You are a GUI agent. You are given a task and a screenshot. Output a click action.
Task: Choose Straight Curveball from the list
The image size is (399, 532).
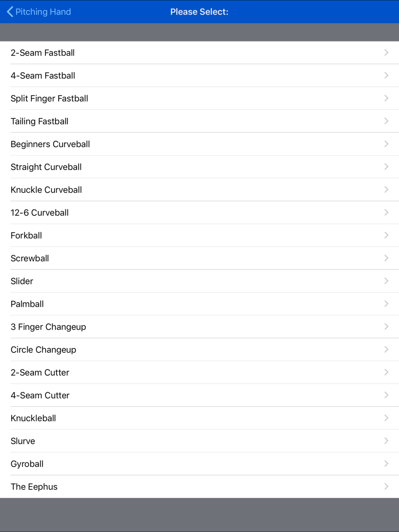[x=199, y=167]
